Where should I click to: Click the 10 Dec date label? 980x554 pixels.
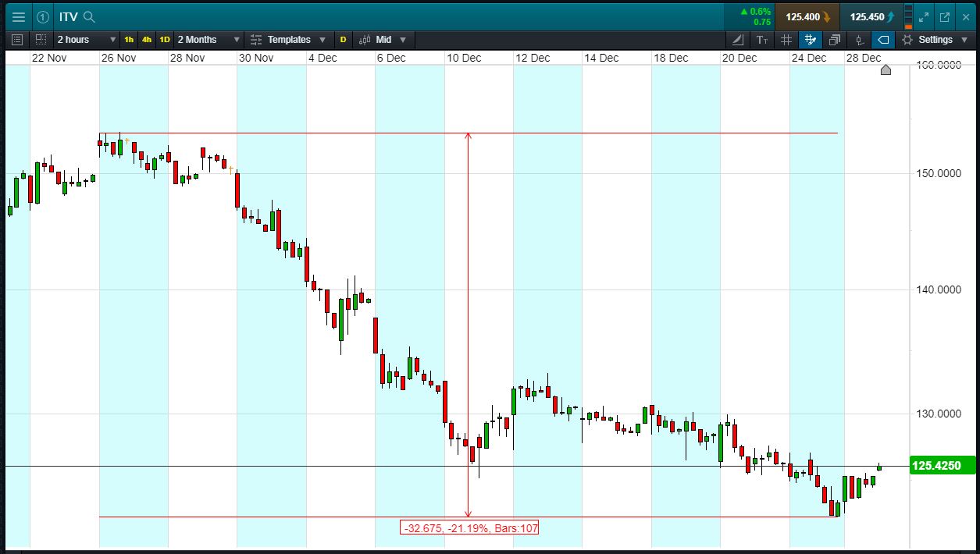pos(464,58)
